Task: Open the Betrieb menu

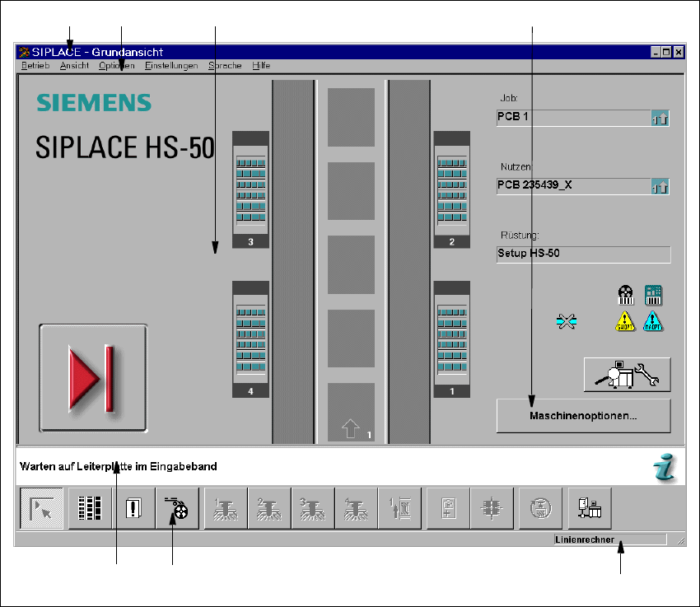Action: point(35,66)
